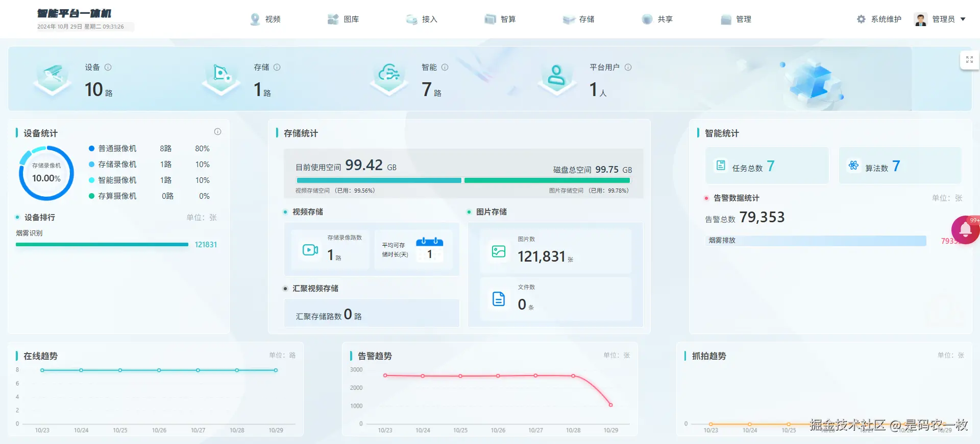Click 10/29 point on 告警趋势 chart

click(x=610, y=405)
